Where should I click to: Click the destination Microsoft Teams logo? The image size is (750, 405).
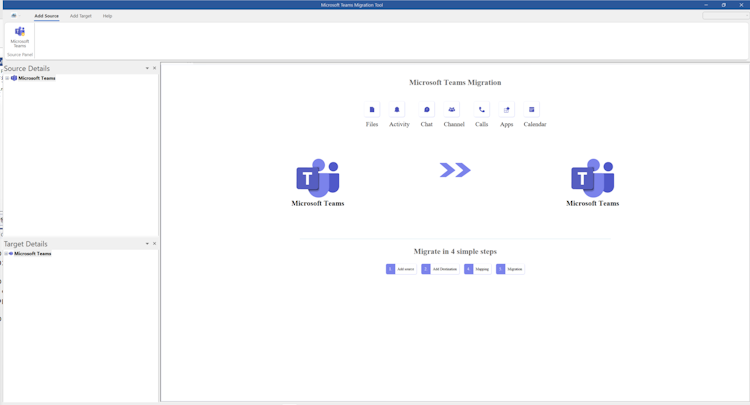pos(593,178)
